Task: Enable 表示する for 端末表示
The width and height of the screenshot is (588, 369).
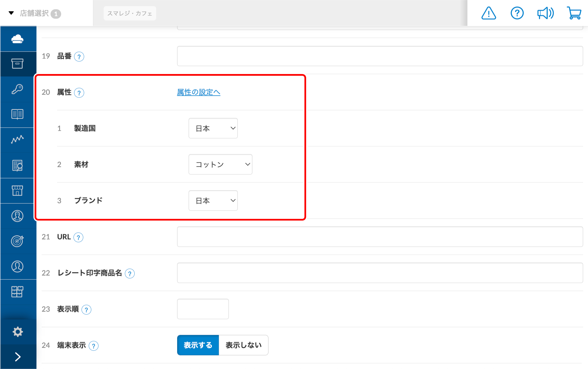Action: (198, 345)
